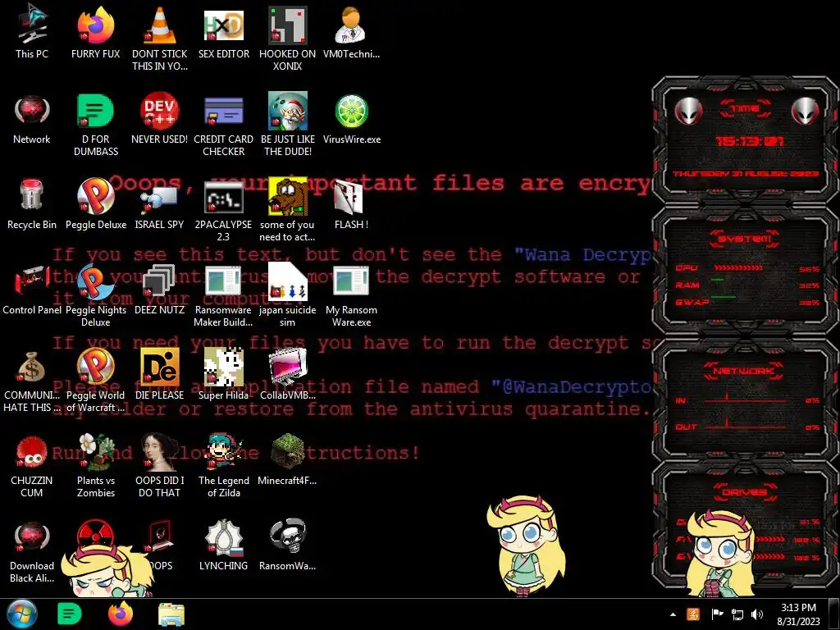Screen dimensions: 840x630
Task: Select the Recycle Bin icon
Action: [x=32, y=203]
